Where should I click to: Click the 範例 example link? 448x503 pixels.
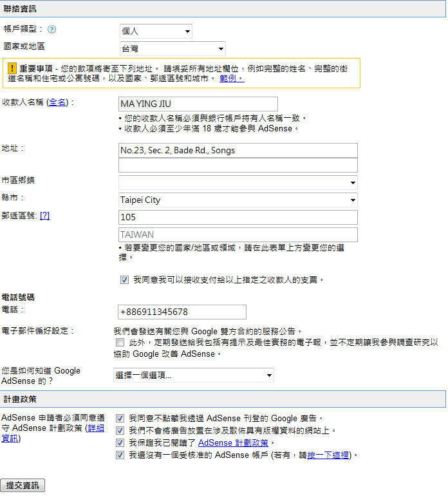tap(232, 79)
